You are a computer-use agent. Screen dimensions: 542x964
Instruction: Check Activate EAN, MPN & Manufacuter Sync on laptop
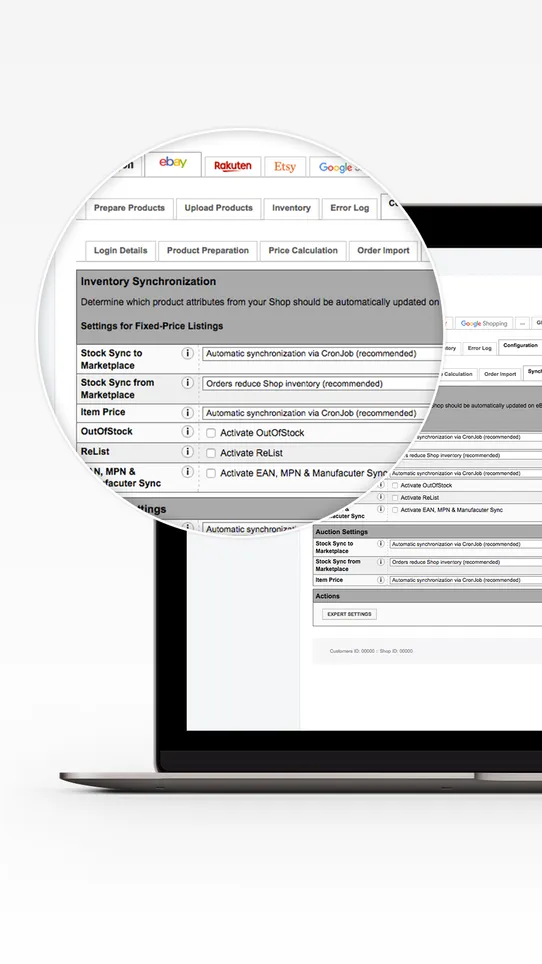pos(395,510)
